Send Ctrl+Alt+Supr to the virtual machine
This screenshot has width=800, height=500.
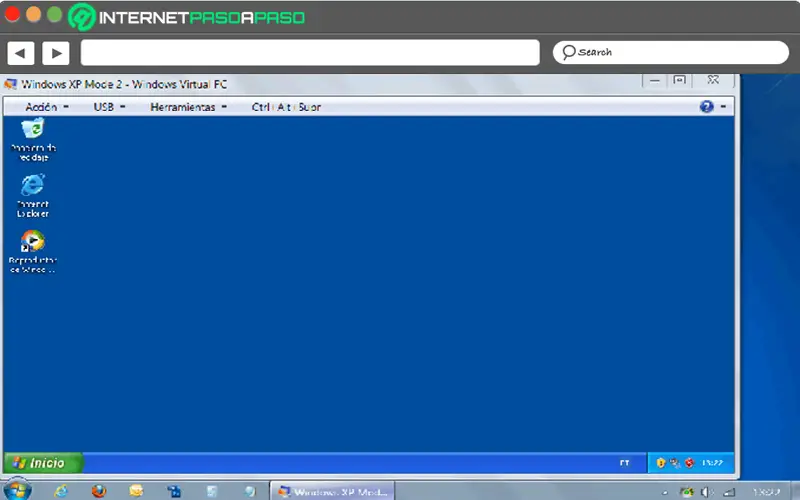286,107
